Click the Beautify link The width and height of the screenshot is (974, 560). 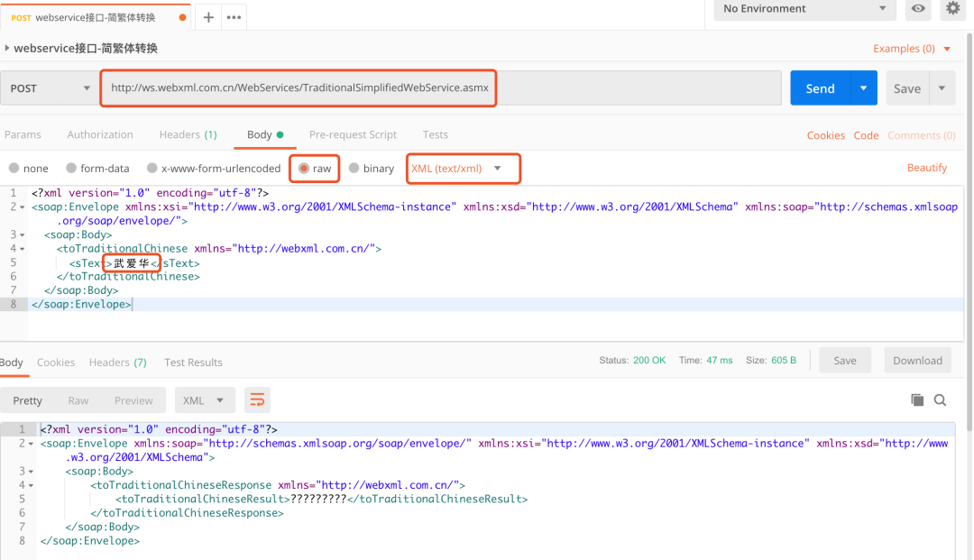tap(927, 168)
